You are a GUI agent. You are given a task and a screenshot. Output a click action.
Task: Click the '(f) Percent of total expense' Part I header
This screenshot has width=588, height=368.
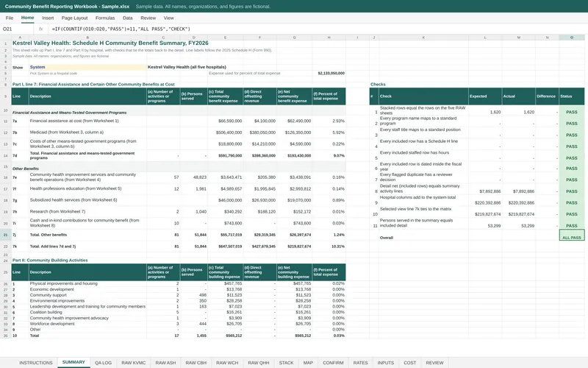[329, 96]
